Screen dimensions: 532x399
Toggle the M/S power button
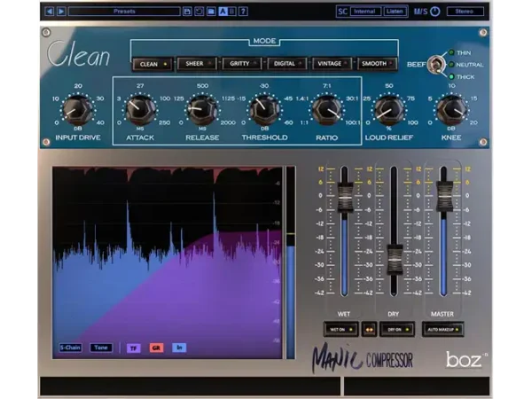point(435,12)
